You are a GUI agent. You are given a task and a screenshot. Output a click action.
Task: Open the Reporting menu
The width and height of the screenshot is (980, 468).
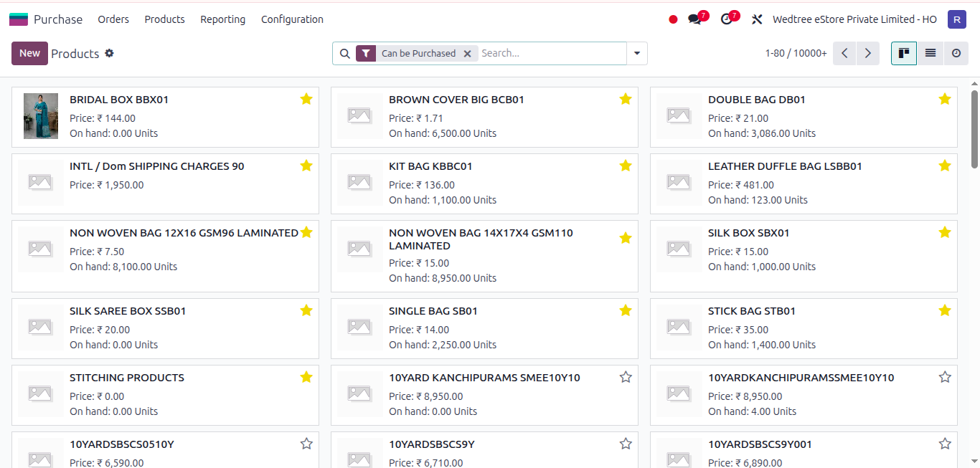pyautogui.click(x=222, y=19)
